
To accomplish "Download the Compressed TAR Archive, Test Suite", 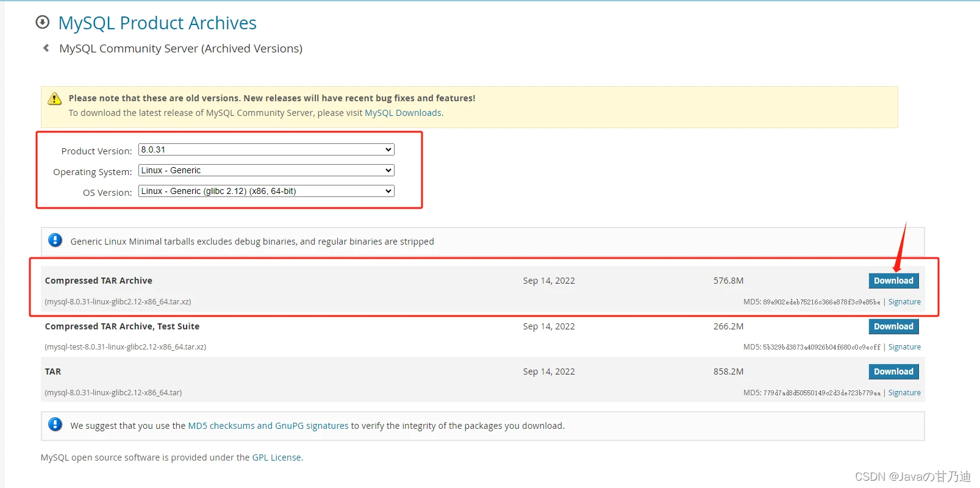I will tap(893, 326).
